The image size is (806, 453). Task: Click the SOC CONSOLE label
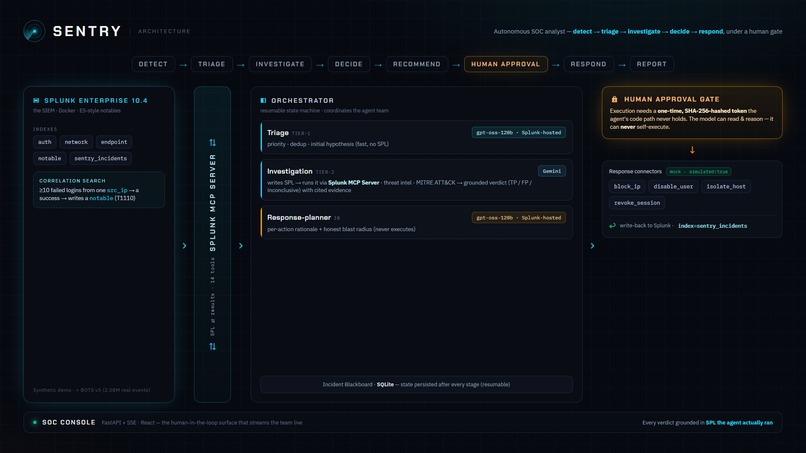(x=69, y=423)
